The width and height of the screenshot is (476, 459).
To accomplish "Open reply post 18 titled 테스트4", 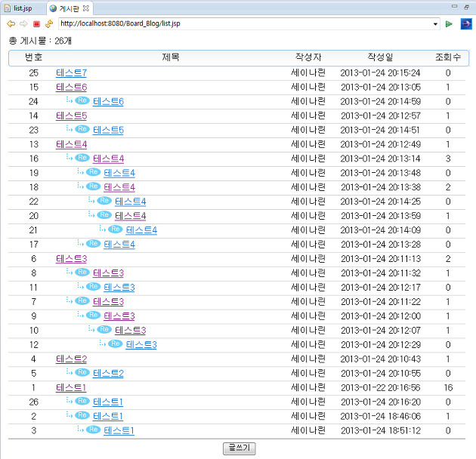I will (119, 187).
